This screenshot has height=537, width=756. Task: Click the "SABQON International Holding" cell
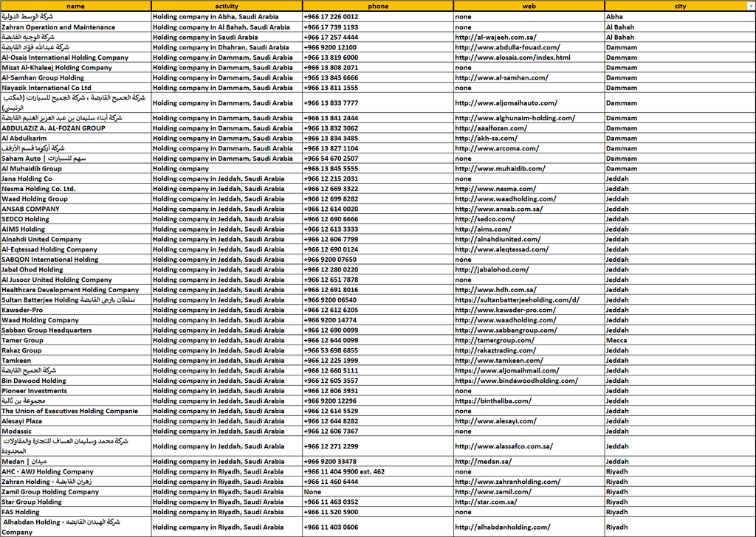click(x=76, y=260)
